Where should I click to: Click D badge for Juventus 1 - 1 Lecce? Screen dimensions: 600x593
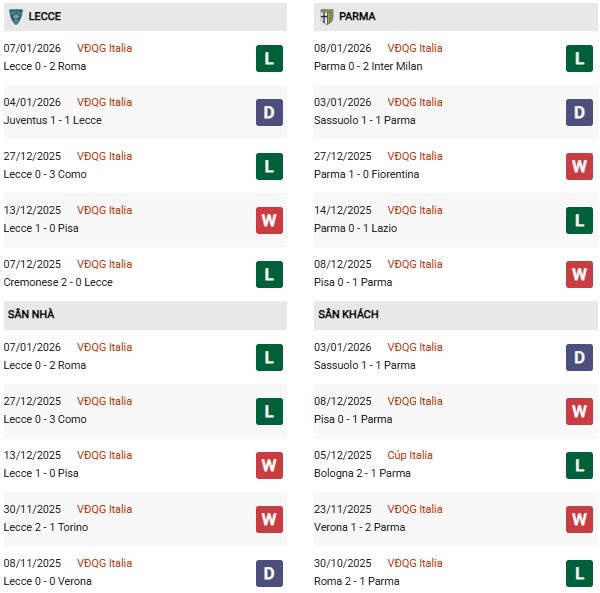269,112
